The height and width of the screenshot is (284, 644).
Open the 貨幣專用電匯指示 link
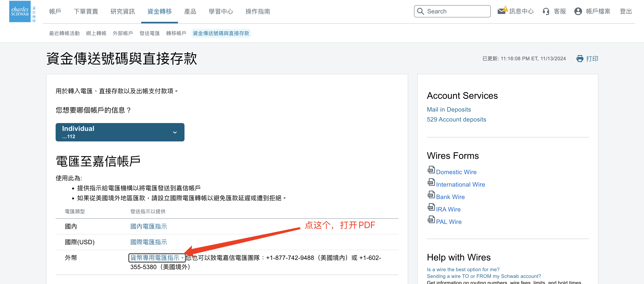(155, 258)
